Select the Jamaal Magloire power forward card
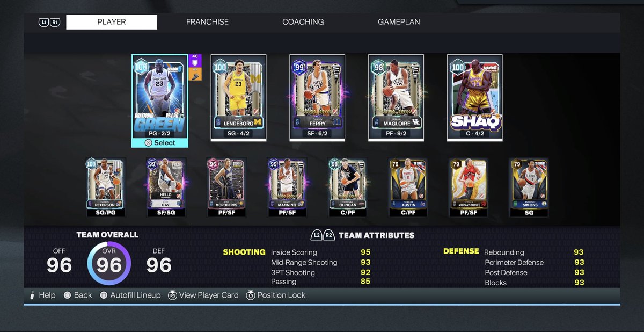The height and width of the screenshot is (332, 644). click(396, 98)
